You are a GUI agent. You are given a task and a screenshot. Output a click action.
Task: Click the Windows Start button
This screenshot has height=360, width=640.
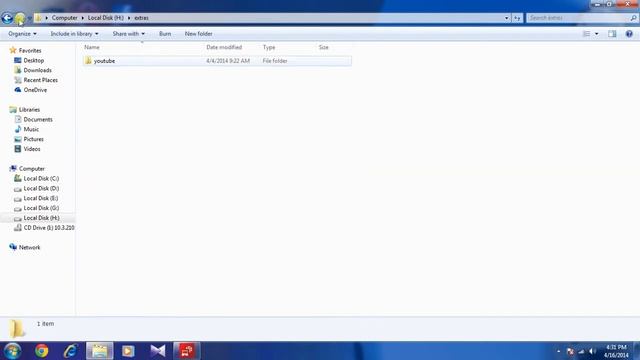click(x=13, y=351)
